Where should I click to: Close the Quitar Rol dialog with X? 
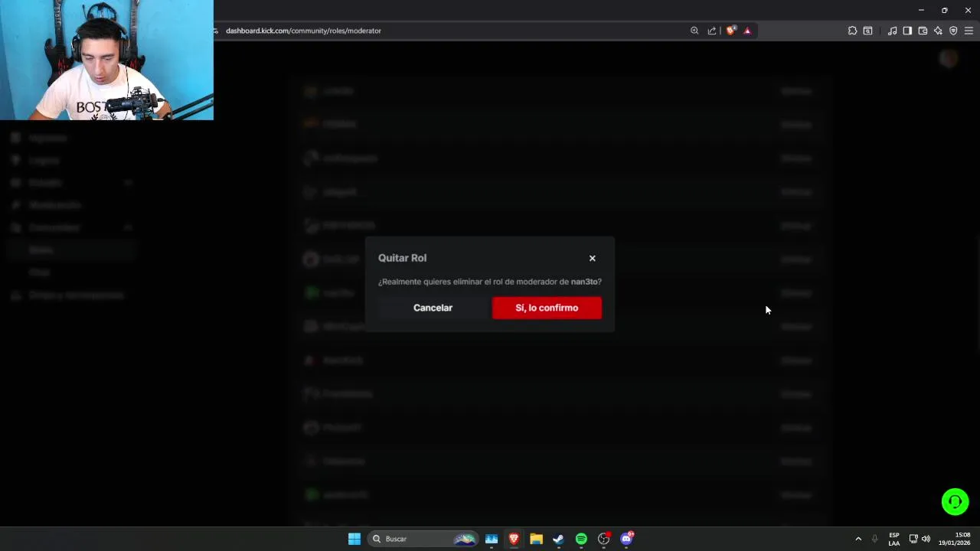coord(592,259)
